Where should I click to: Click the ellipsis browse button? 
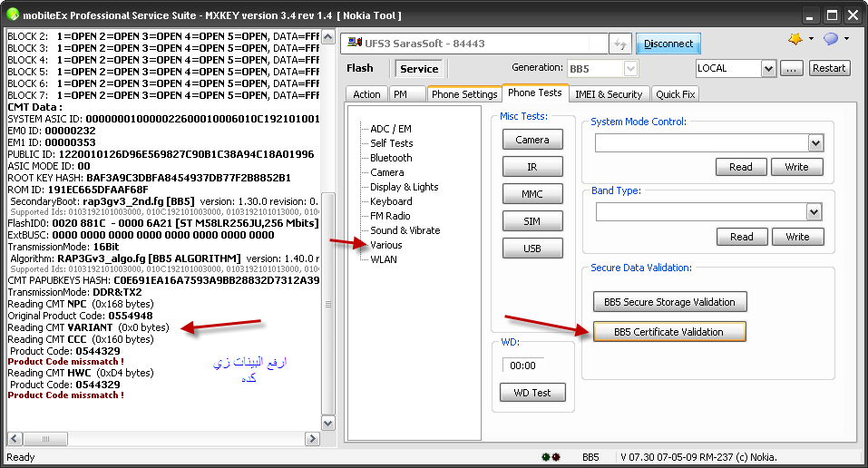792,69
